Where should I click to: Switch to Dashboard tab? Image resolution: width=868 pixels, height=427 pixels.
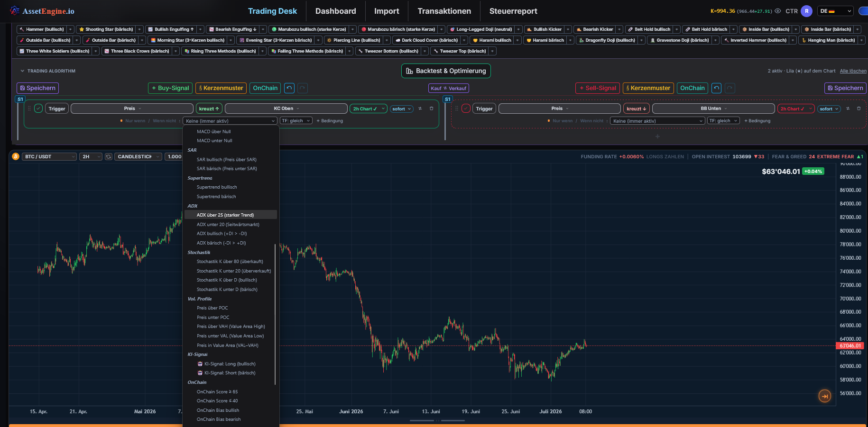335,11
